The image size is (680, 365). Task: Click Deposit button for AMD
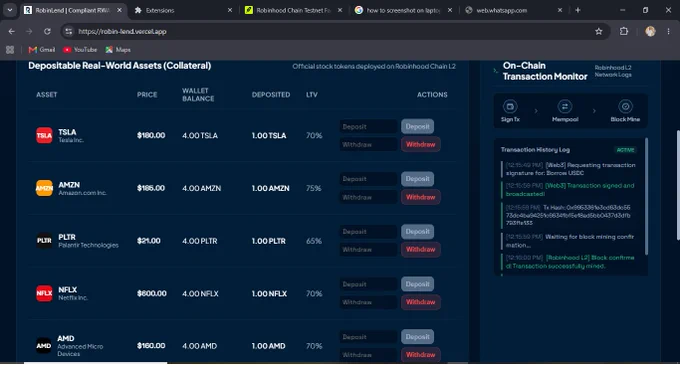417,336
